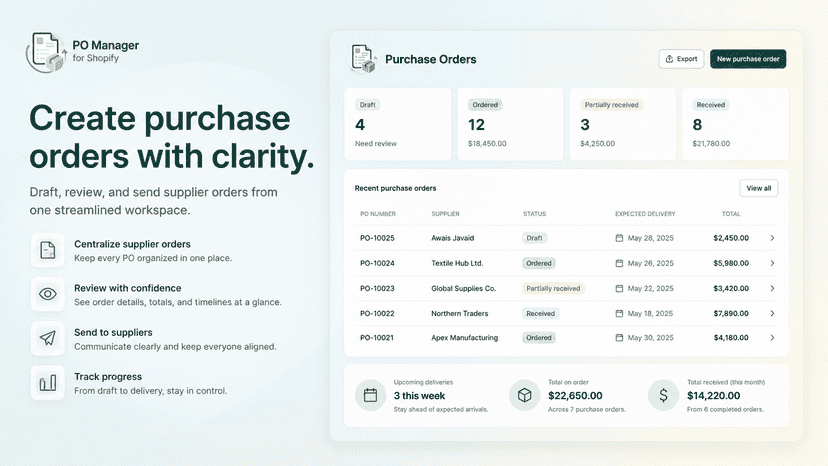The width and height of the screenshot is (828, 466).
Task: Click Partially received badge on PO-10023
Action: [x=553, y=288]
